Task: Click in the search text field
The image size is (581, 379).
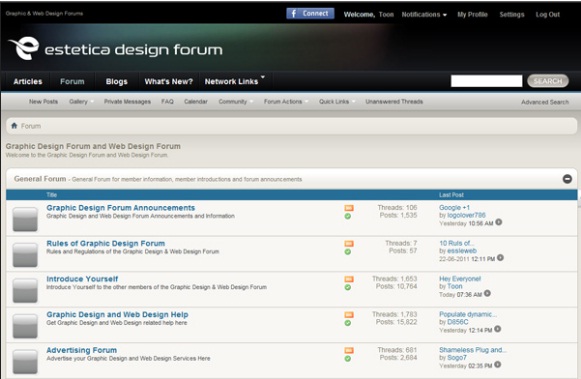Action: 487,81
